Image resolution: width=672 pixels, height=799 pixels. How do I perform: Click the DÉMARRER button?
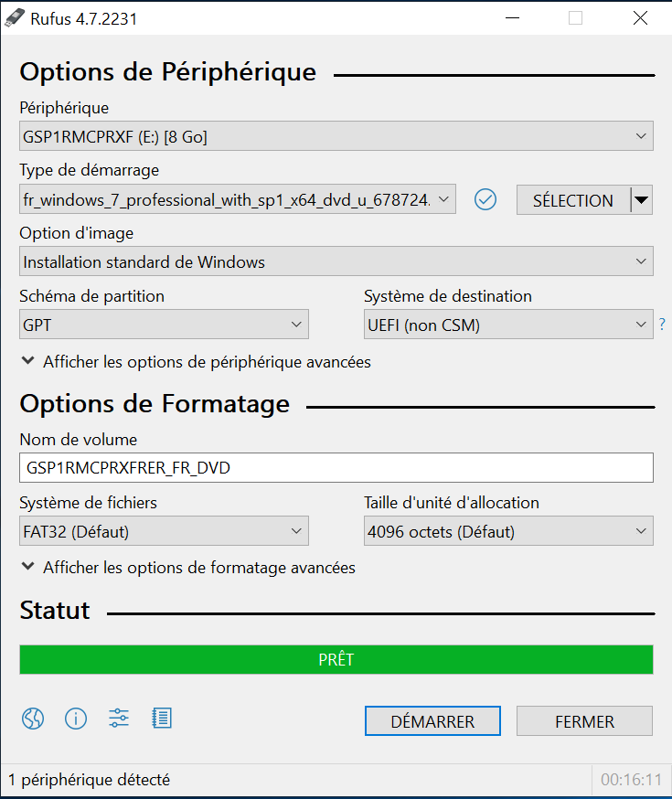[x=432, y=721]
